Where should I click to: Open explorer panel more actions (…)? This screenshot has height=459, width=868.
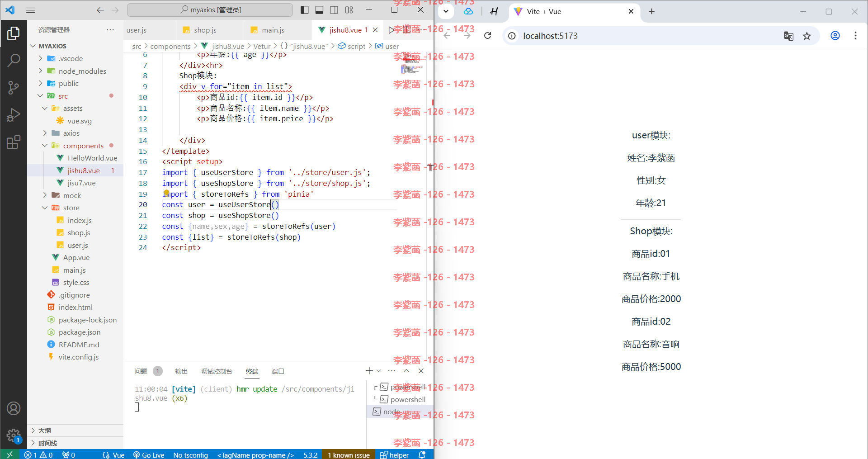[110, 30]
